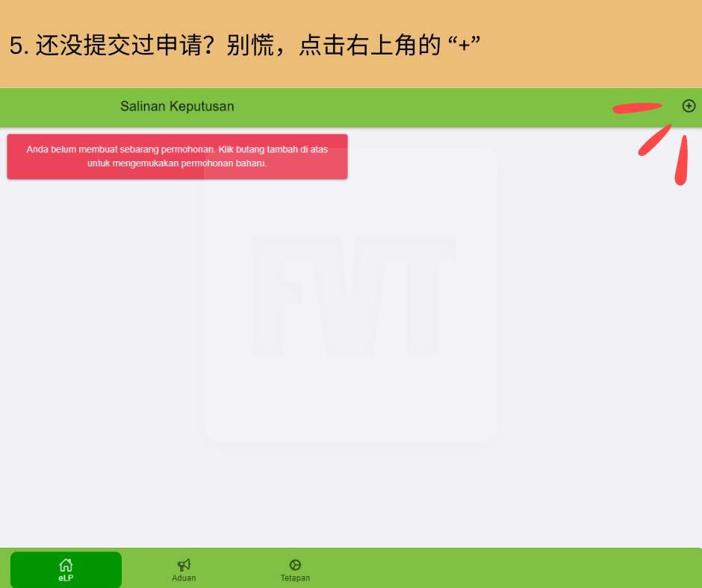Click the "Anda belum membuat" alert text line

pyautogui.click(x=177, y=149)
